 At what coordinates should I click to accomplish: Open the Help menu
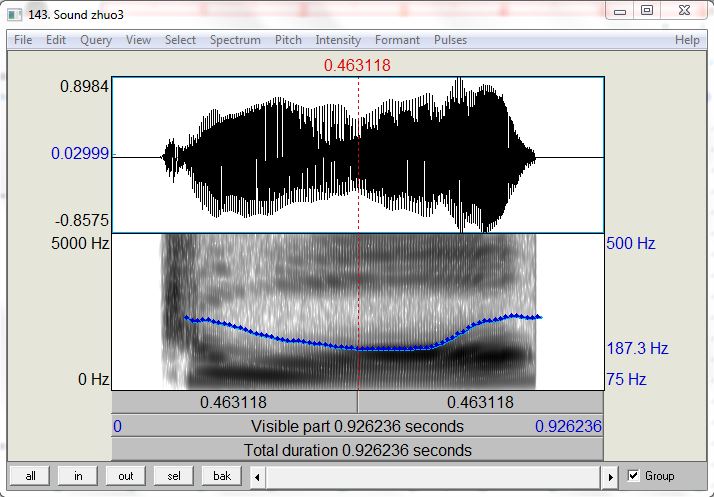pyautogui.click(x=687, y=40)
